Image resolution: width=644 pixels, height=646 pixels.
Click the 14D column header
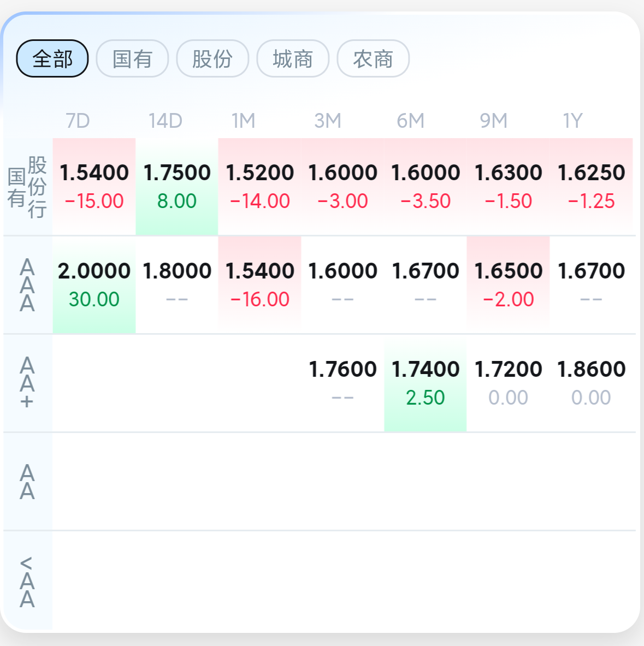[x=165, y=121]
